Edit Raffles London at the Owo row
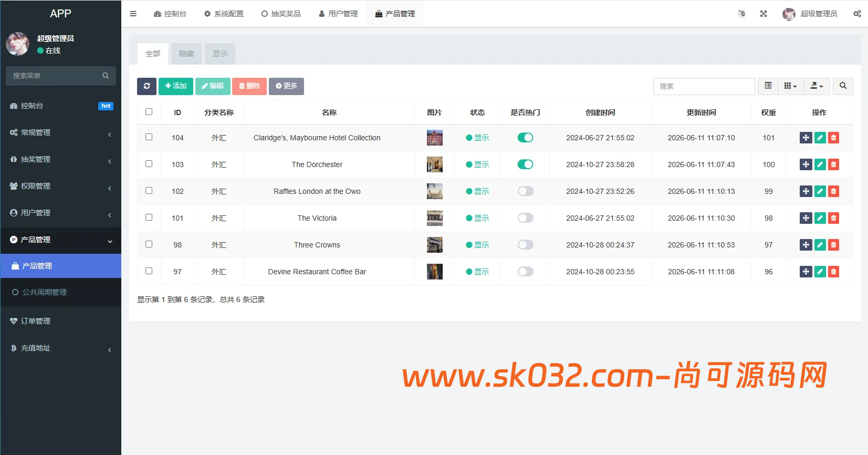Image resolution: width=868 pixels, height=455 pixels. (x=820, y=191)
